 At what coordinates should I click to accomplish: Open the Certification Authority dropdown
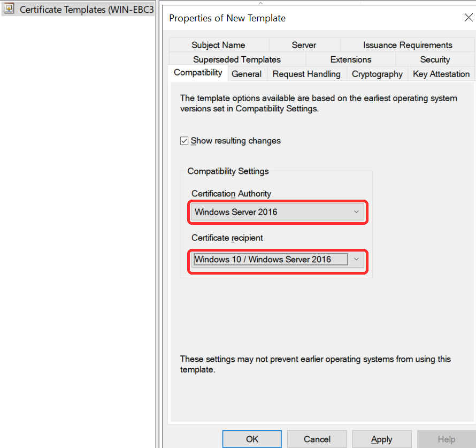(278, 212)
